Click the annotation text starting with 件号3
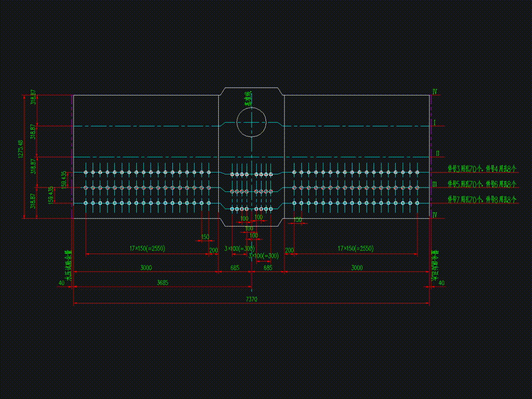Viewport: 532px width, 399px height. (x=482, y=168)
